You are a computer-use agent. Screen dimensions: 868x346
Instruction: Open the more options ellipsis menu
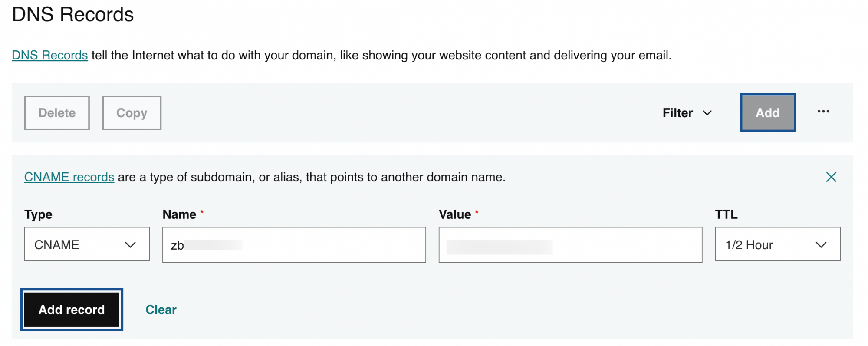tap(823, 112)
